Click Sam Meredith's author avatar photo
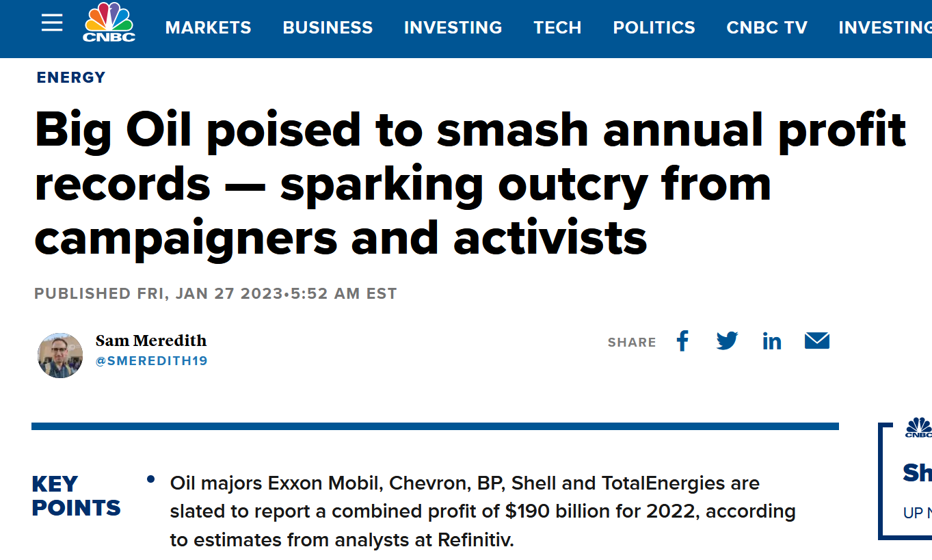Viewport: 932px width, 560px height. [x=60, y=356]
